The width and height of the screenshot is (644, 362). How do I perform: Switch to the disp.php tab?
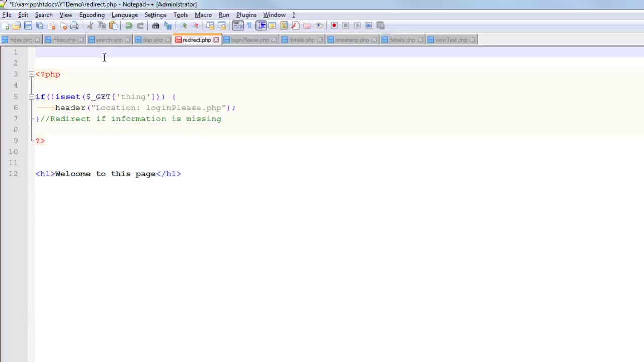(152, 40)
